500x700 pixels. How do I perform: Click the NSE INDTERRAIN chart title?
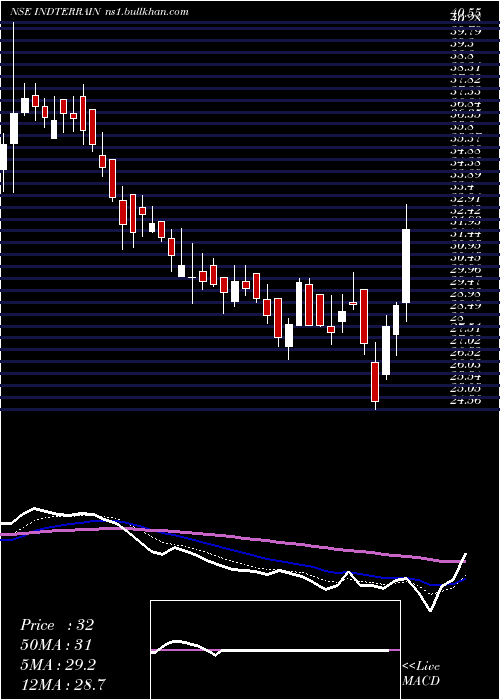(x=55, y=12)
